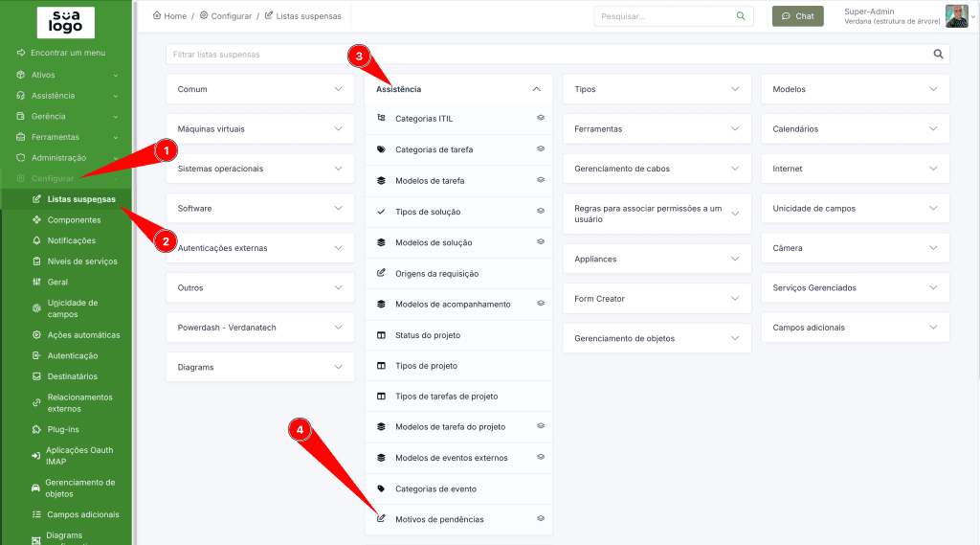Viewport: 980px width, 545px height.
Task: Expand the Software section
Action: tap(260, 209)
